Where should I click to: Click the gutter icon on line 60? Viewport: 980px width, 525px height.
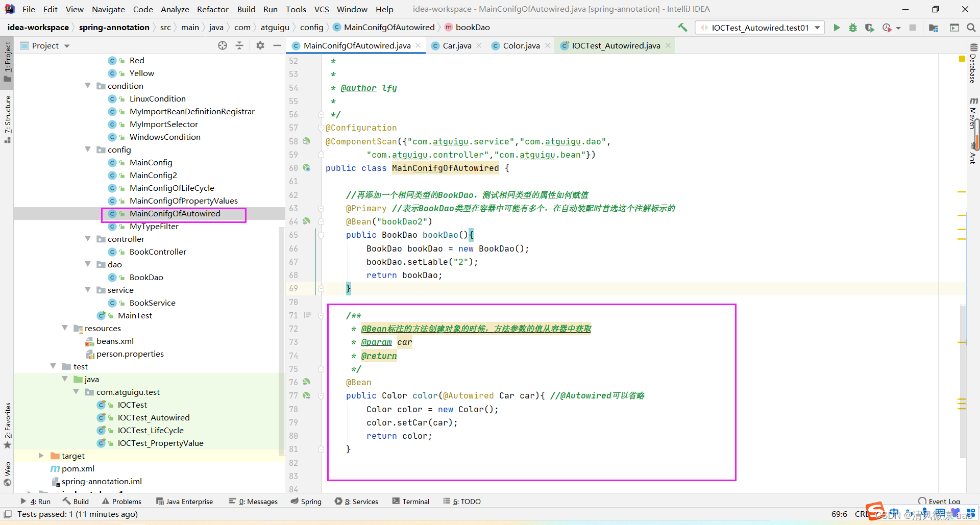click(306, 167)
